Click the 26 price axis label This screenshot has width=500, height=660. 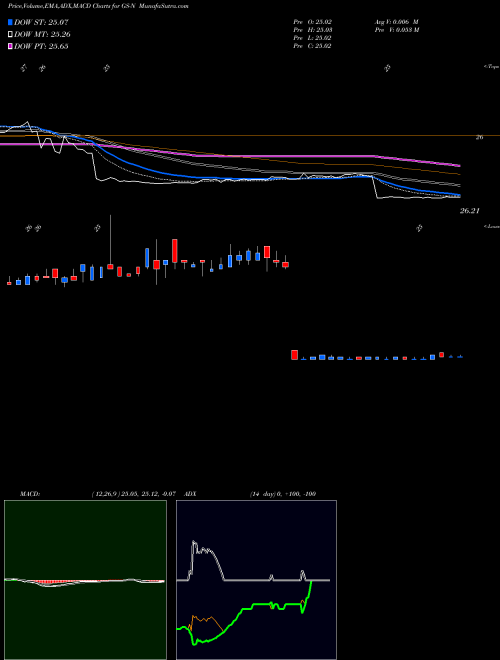pyautogui.click(x=479, y=137)
